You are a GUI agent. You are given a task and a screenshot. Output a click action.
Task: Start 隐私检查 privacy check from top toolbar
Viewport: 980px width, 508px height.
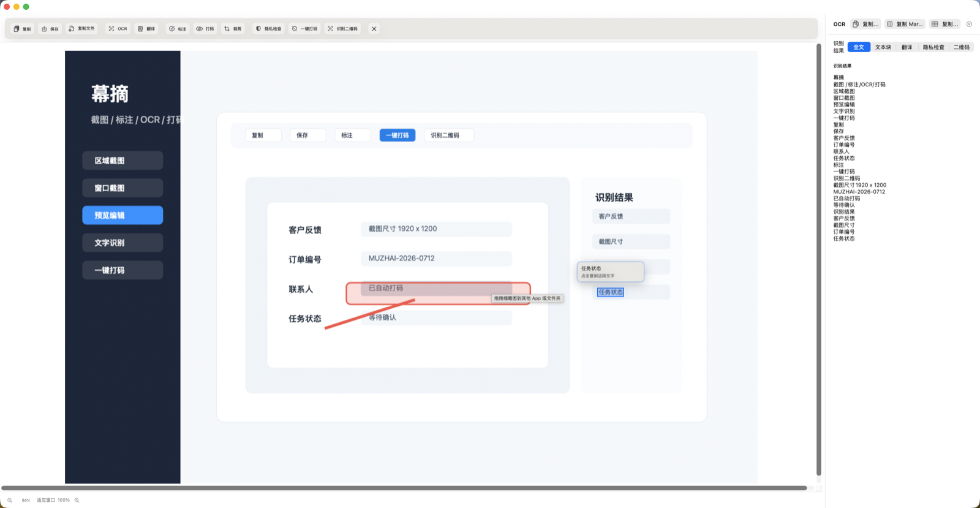[269, 29]
